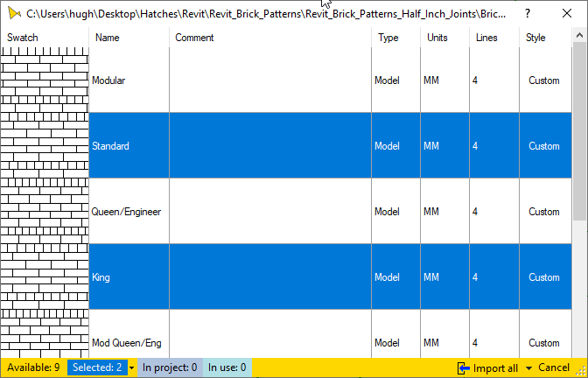Select the King pattern name
The width and height of the screenshot is (588, 378).
click(x=101, y=277)
